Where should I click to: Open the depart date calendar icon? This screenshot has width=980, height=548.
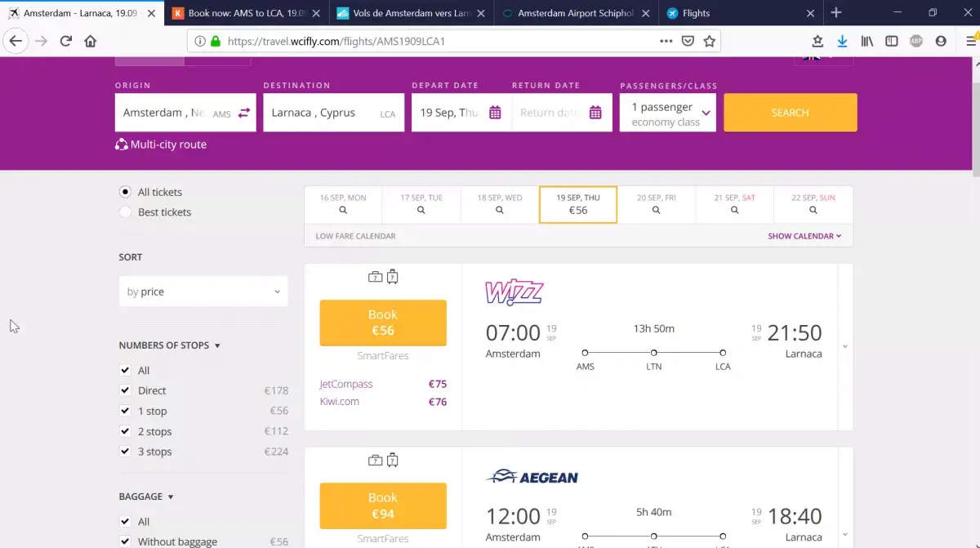pyautogui.click(x=495, y=113)
